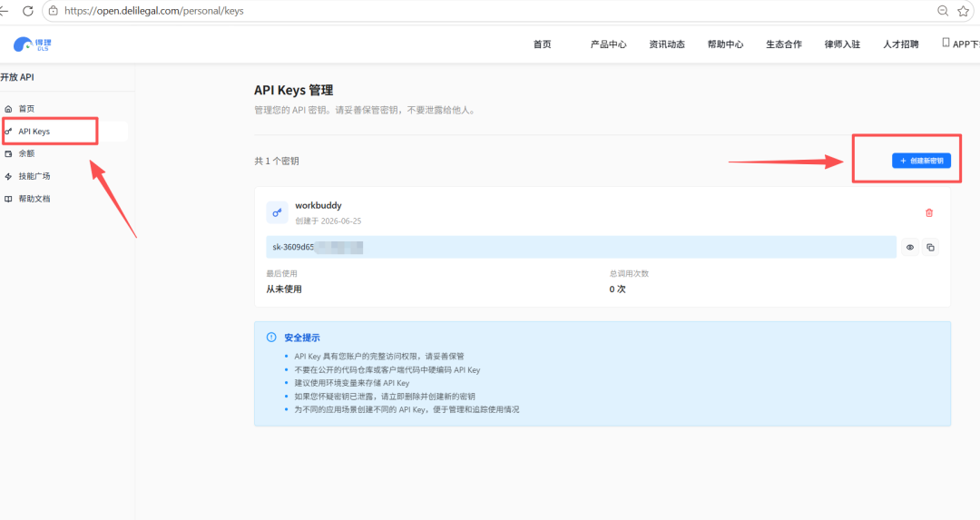
Task: Click the 安全提示 heading
Action: (x=302, y=338)
